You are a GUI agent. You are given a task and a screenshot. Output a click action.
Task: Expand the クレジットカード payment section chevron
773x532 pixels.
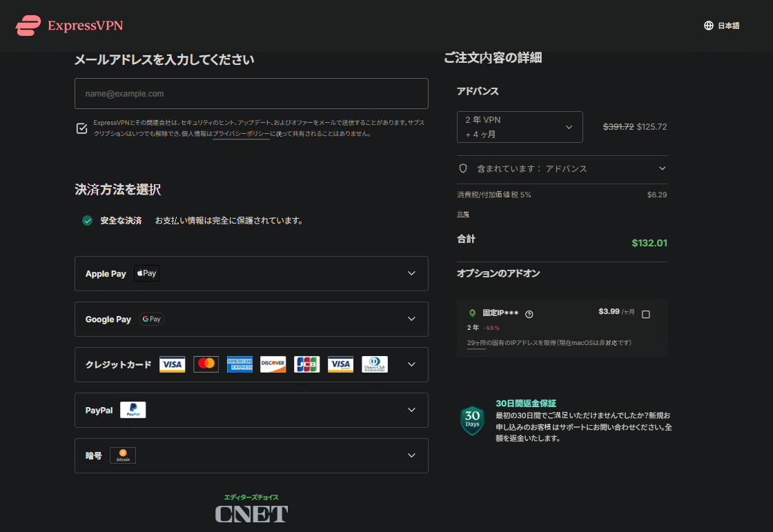click(411, 364)
